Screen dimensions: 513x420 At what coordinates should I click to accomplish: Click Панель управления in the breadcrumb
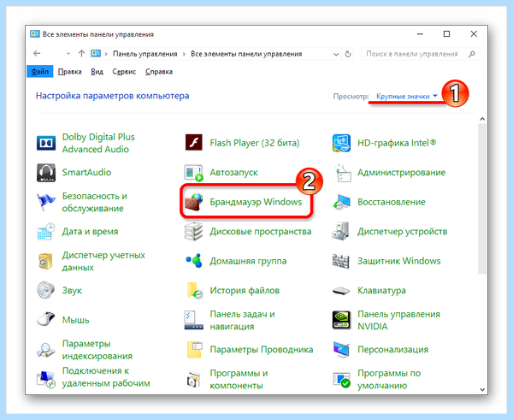[145, 54]
